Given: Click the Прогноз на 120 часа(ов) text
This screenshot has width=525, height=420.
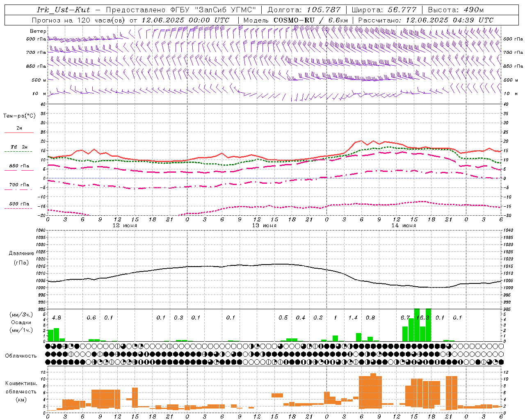Looking at the screenshot, I should click(x=79, y=20).
